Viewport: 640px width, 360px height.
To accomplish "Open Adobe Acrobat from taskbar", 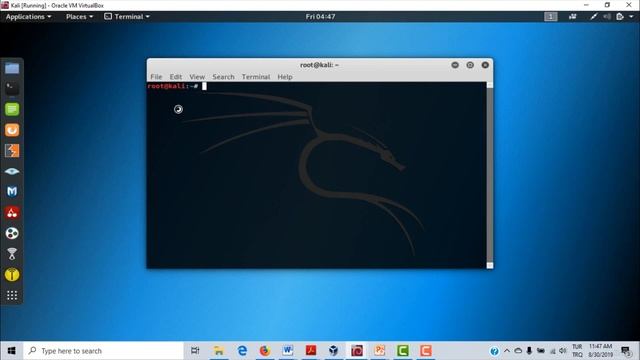I will pyautogui.click(x=311, y=351).
